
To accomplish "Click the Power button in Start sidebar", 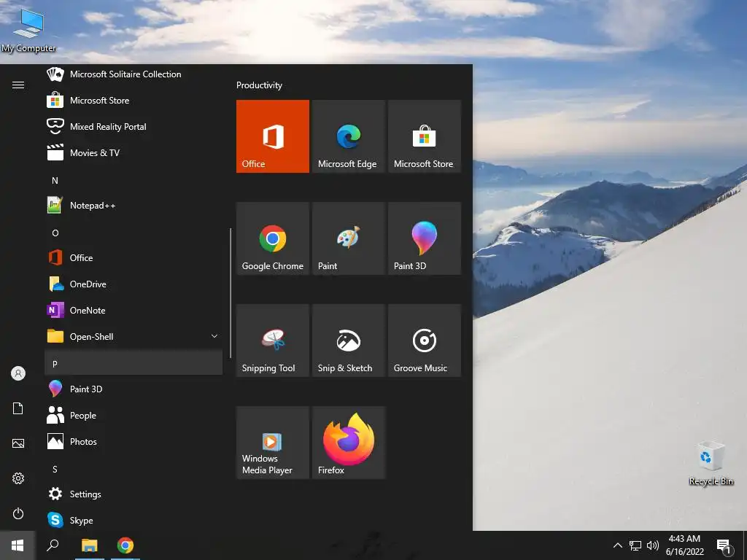I will tap(18, 513).
